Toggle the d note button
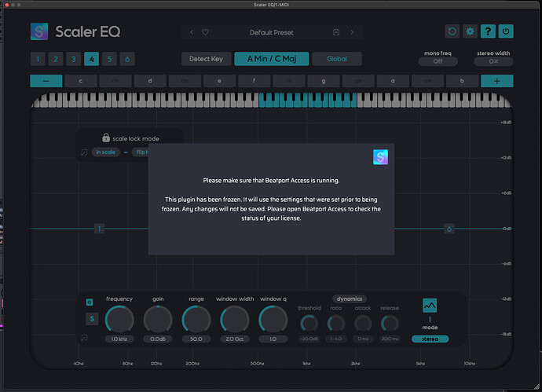 [150, 81]
